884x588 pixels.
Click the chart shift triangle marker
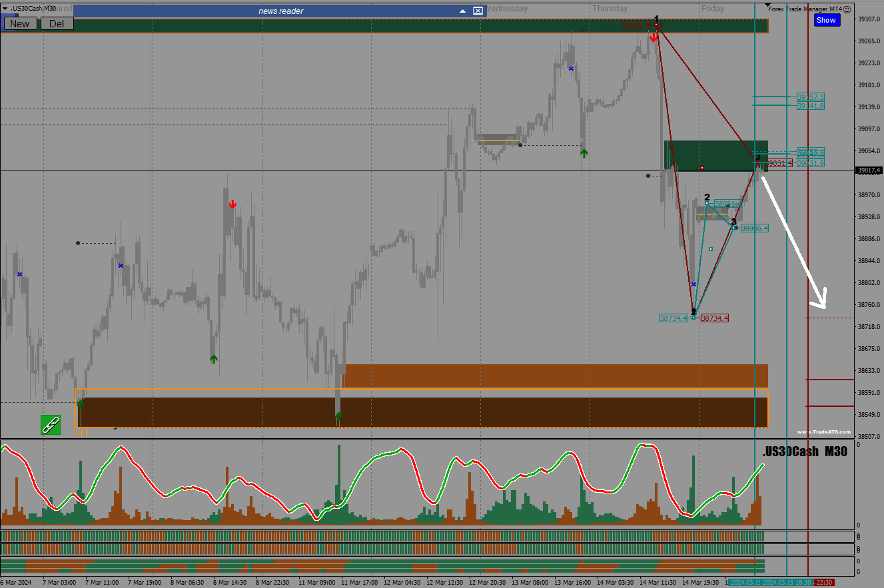point(767,5)
